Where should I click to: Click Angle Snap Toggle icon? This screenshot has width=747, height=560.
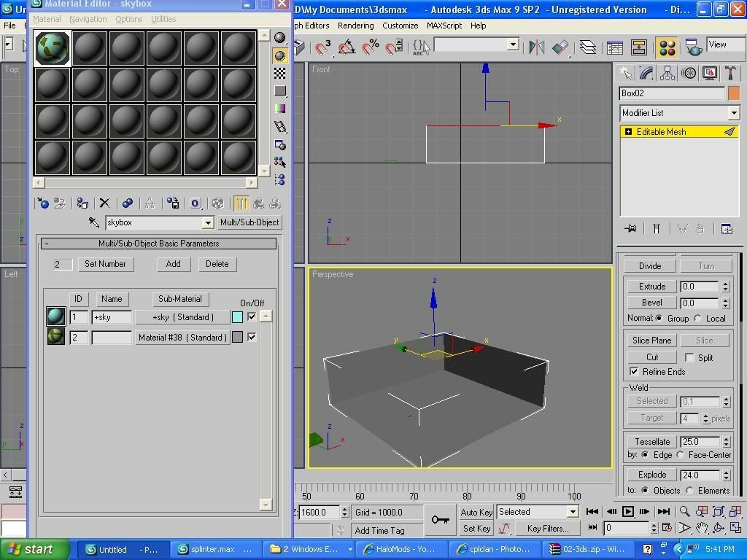coord(347,47)
